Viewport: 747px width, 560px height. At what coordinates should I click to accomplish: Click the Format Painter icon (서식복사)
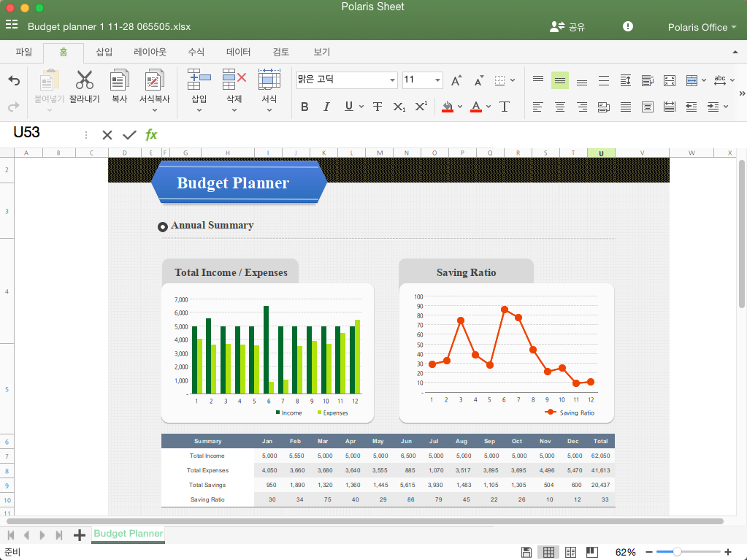(154, 80)
